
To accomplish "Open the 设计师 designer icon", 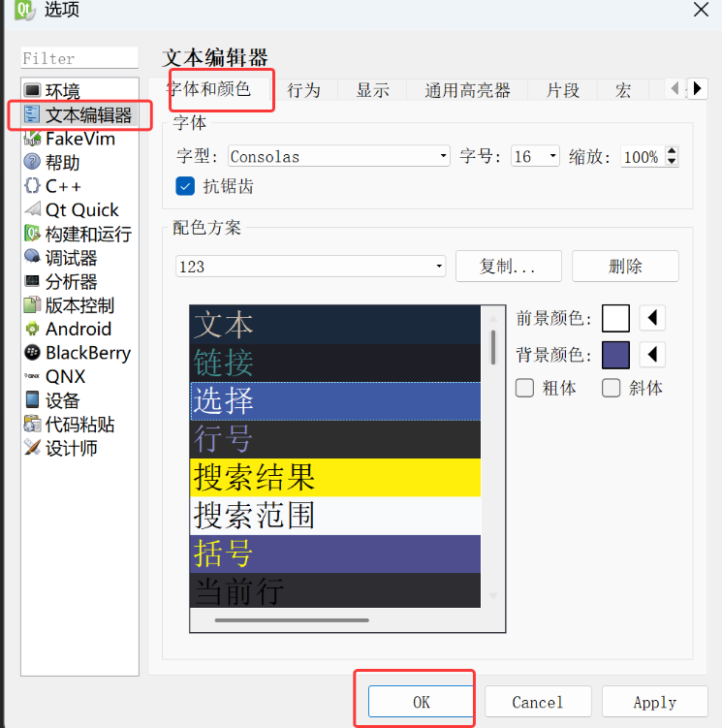I will coord(32,447).
